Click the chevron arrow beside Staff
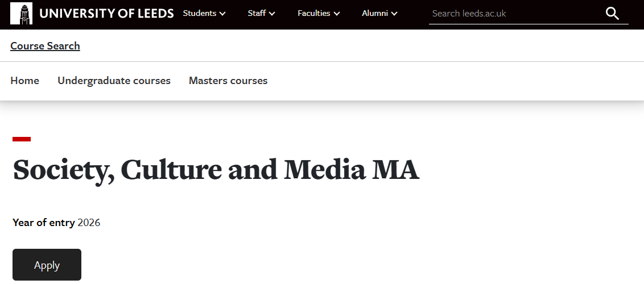644x284 pixels. pyautogui.click(x=272, y=14)
